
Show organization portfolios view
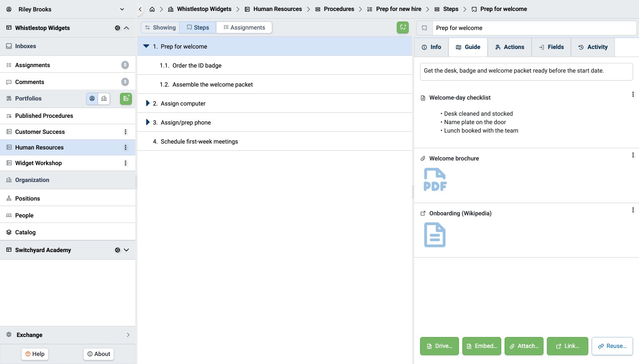pos(104,98)
